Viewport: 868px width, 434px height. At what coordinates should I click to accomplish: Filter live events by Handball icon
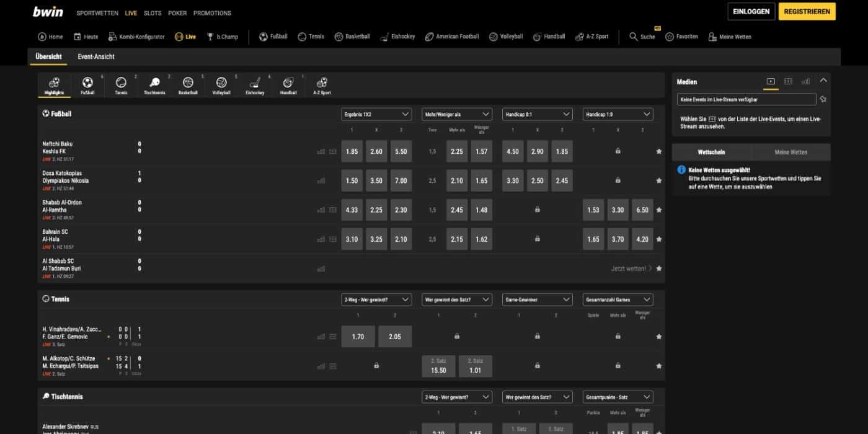tap(288, 86)
